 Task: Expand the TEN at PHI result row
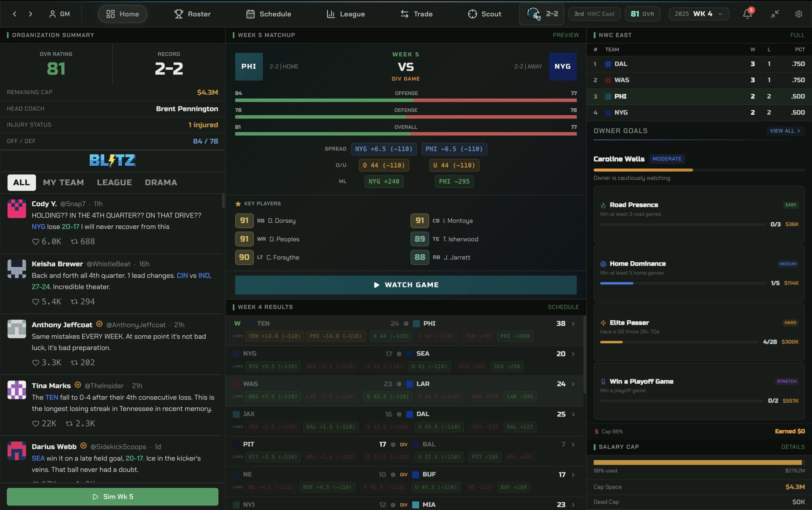[x=573, y=324]
